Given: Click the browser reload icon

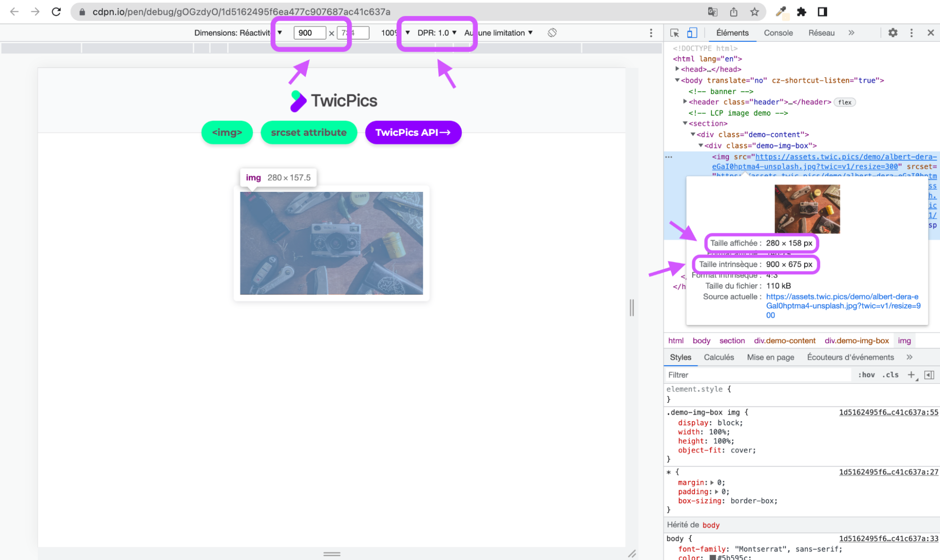Looking at the screenshot, I should tap(55, 12).
